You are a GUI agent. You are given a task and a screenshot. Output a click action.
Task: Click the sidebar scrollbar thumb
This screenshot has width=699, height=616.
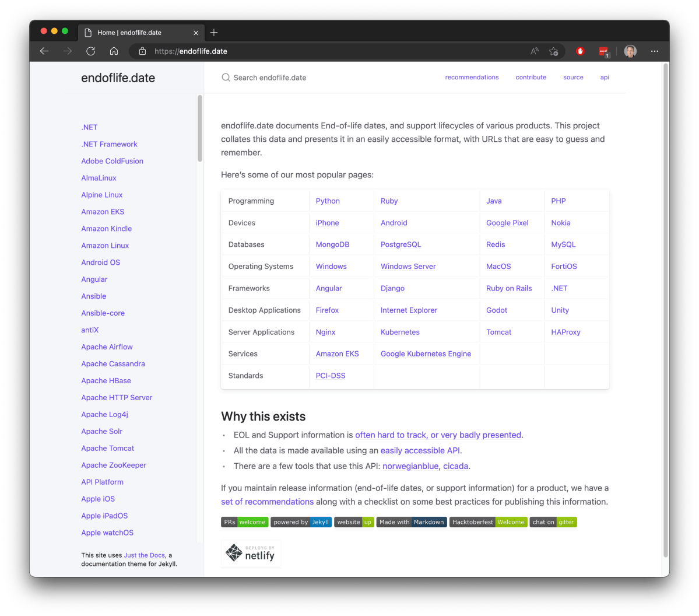tap(200, 128)
